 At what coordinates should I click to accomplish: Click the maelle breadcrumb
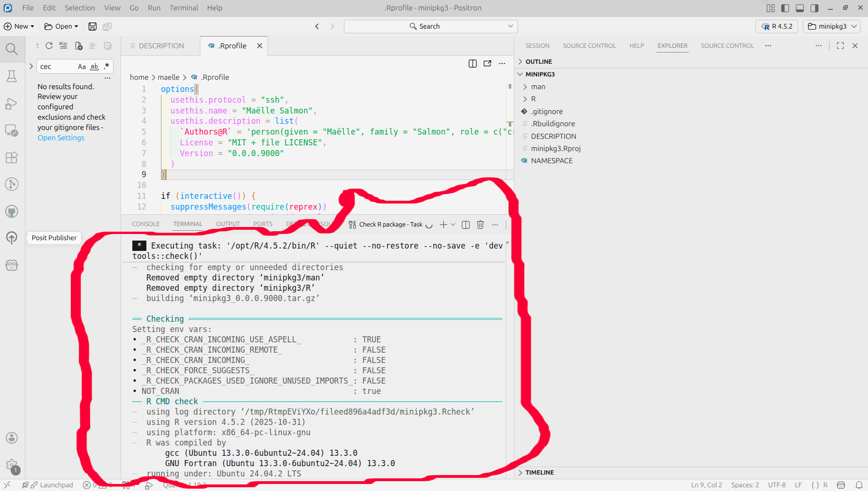point(168,77)
